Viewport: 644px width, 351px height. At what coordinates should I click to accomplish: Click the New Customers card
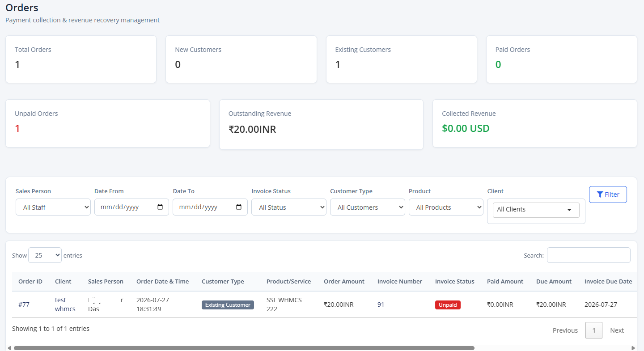click(241, 59)
